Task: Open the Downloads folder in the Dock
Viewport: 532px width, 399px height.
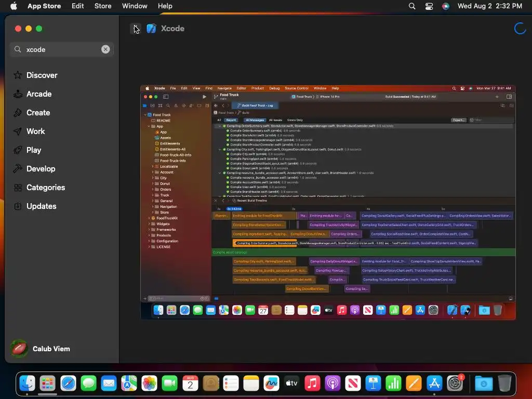Action: (x=484, y=383)
